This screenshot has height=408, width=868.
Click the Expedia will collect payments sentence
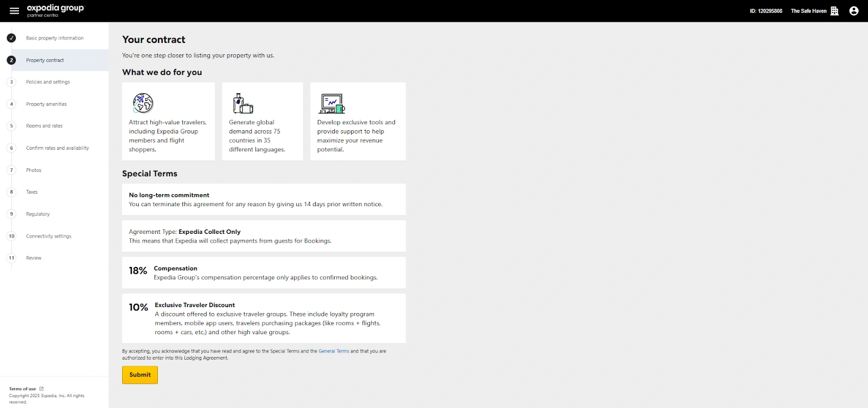pos(230,241)
